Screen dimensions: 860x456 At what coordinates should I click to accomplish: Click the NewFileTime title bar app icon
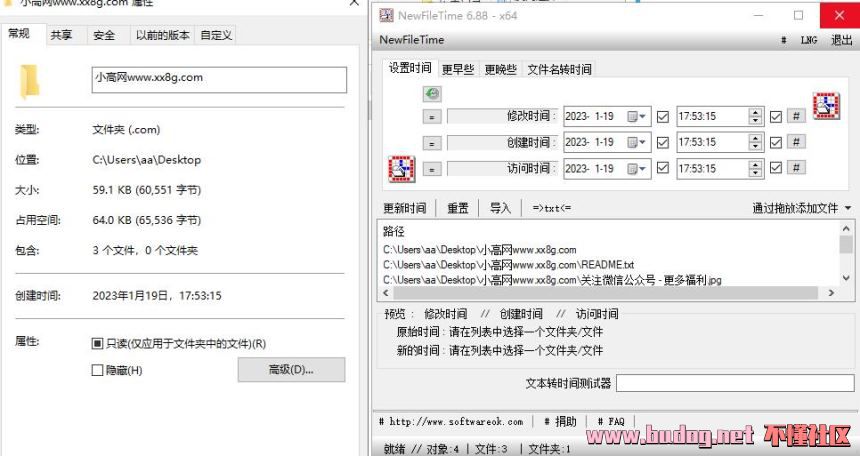point(387,15)
